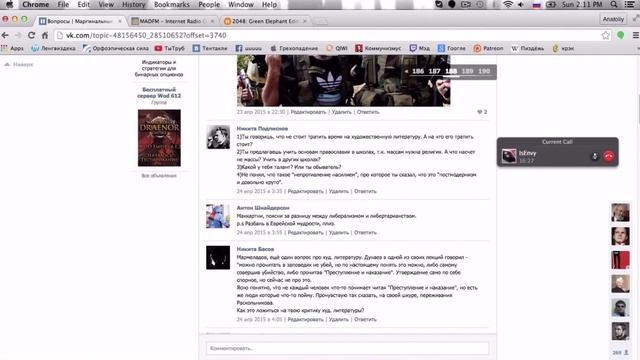The image size is (640, 360).
Task: Open the Wi-Fi status menu
Action: [x=508, y=4]
